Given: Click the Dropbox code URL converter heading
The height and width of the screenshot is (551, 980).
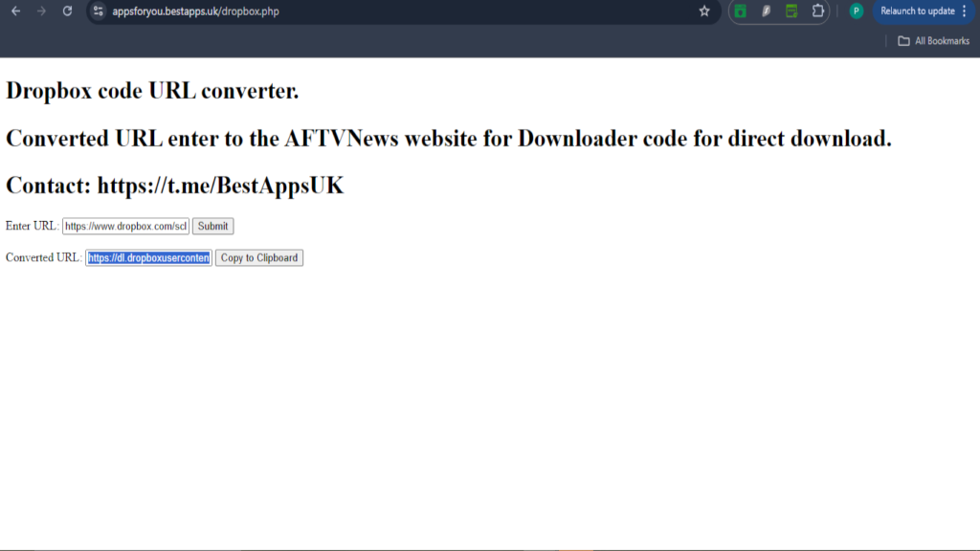Looking at the screenshot, I should coord(152,91).
